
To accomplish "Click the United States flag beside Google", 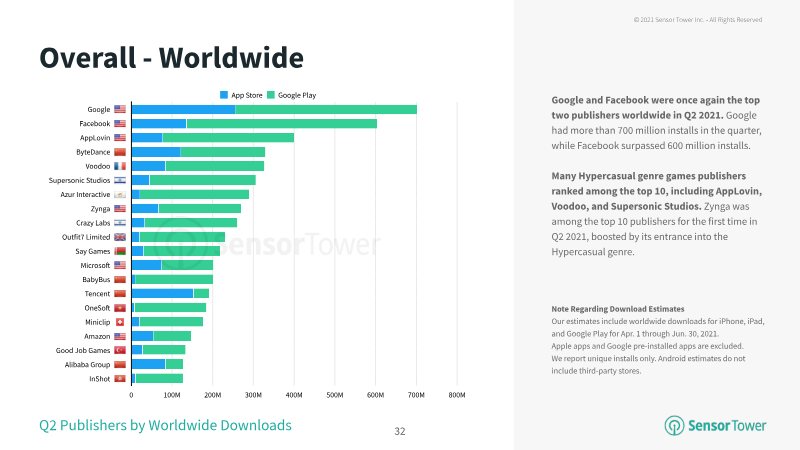I will [120, 109].
